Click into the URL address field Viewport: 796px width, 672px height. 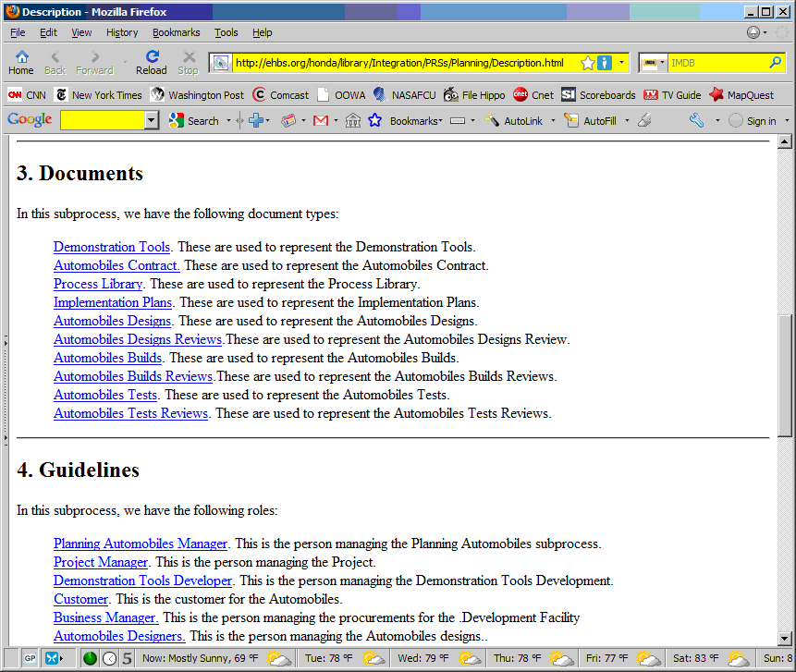click(405, 63)
